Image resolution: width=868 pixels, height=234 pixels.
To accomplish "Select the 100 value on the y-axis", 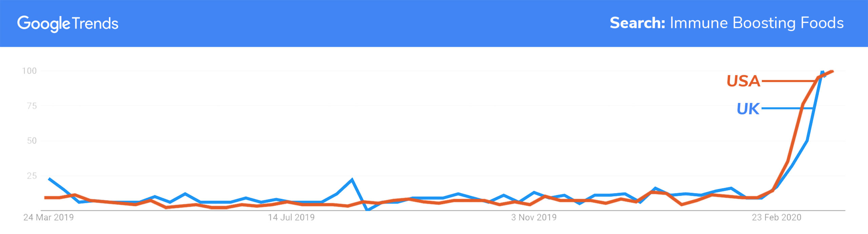I will (29, 71).
